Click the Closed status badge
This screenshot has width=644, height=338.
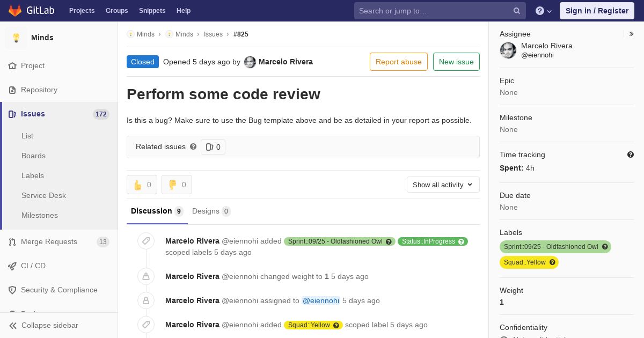coord(143,62)
